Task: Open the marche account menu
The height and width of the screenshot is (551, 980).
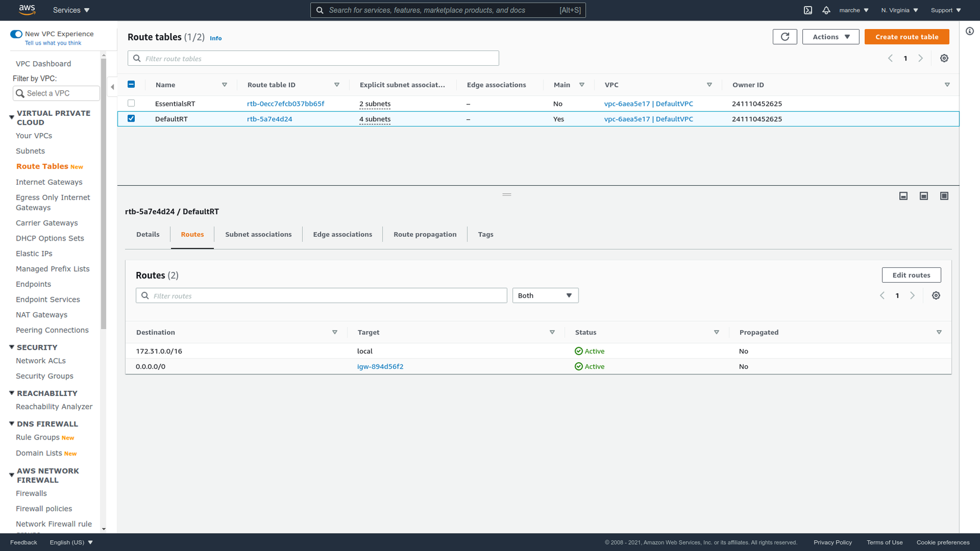Action: click(853, 10)
